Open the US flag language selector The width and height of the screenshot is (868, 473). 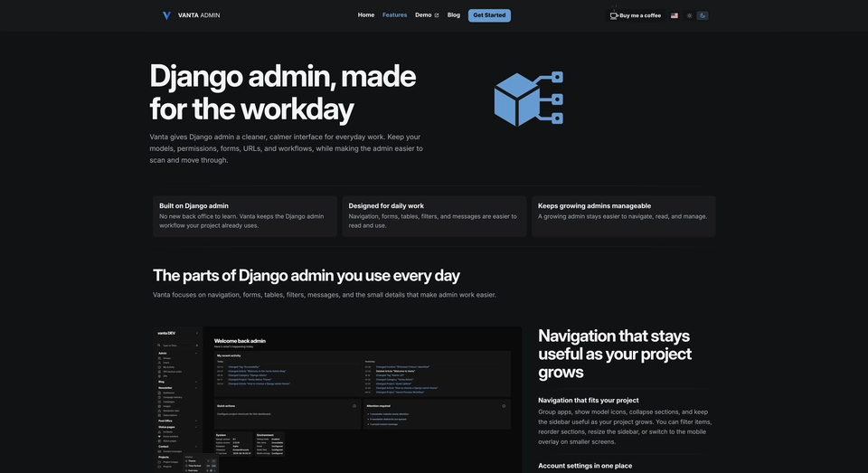675,15
